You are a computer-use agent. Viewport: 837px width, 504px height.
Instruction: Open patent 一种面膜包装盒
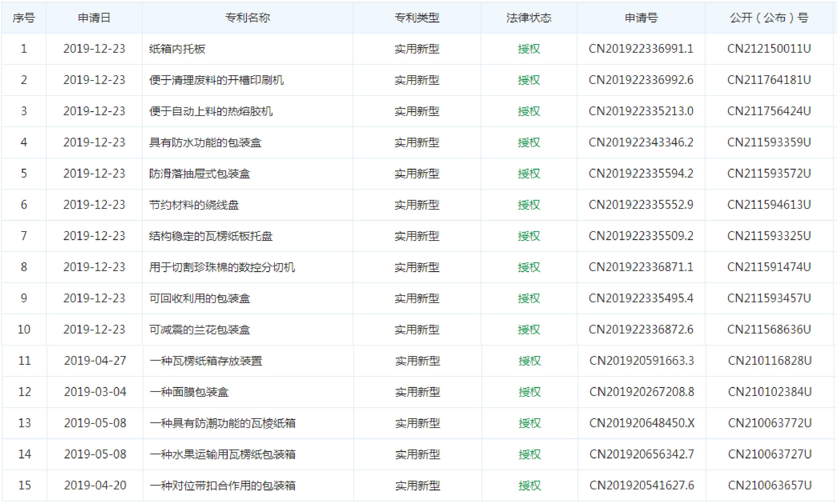(189, 392)
